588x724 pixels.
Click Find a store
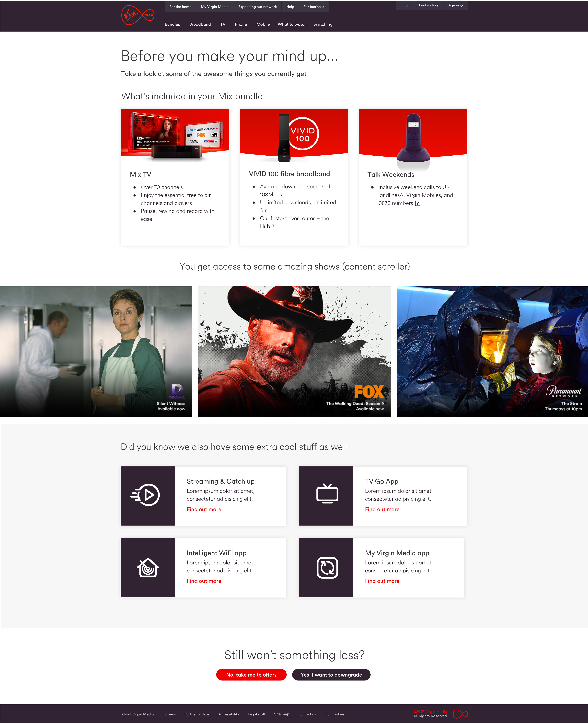click(x=428, y=5)
